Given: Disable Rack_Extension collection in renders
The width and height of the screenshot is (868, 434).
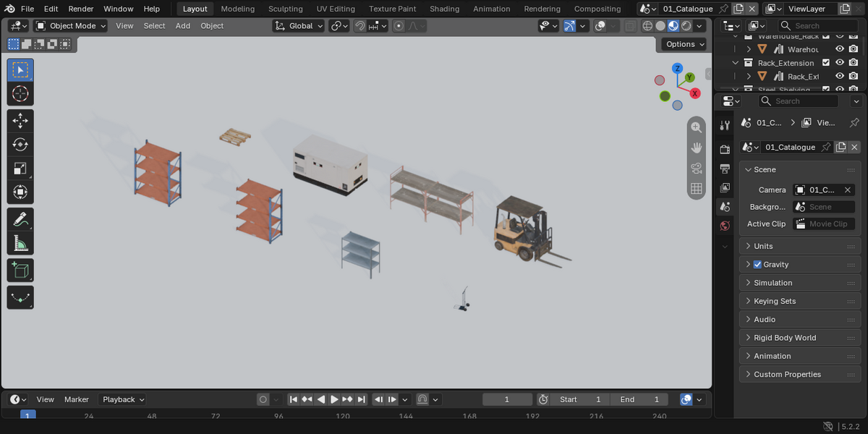Looking at the screenshot, I should pyautogui.click(x=854, y=63).
